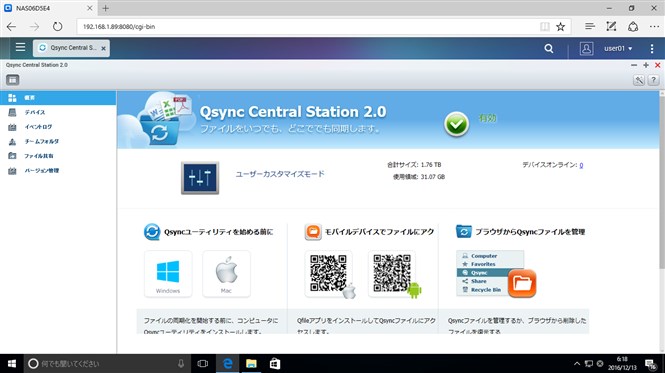Open the チームフォルダ sidebar section

58,141
